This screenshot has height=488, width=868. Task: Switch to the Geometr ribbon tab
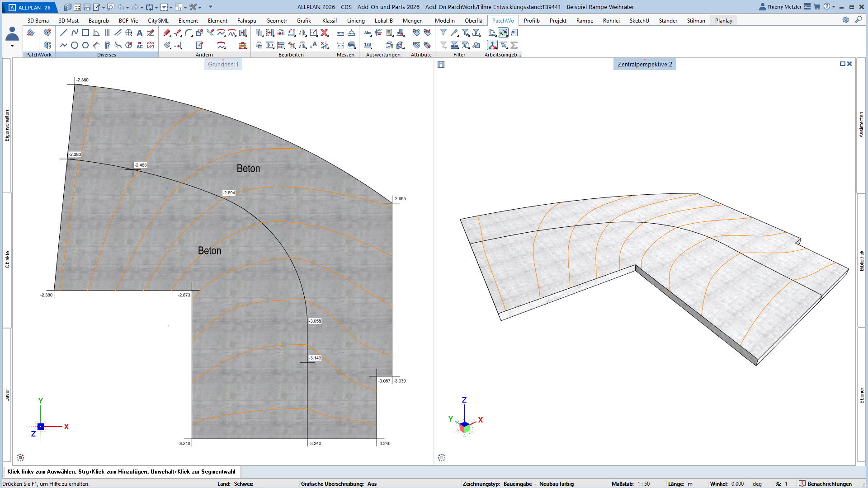click(x=277, y=20)
